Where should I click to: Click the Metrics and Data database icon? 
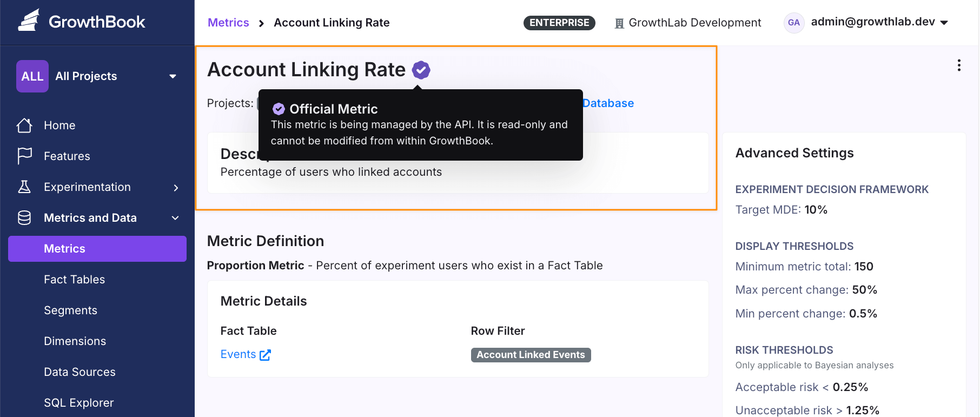tap(24, 218)
